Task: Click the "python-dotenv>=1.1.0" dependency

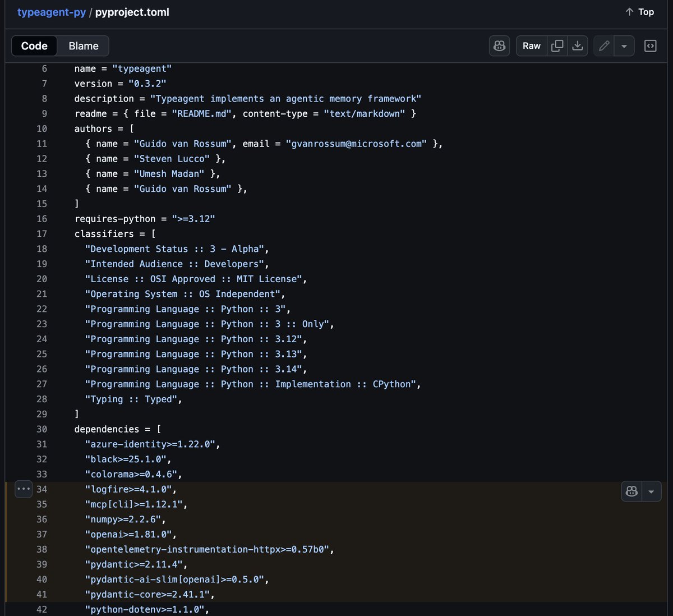Action: pos(144,609)
